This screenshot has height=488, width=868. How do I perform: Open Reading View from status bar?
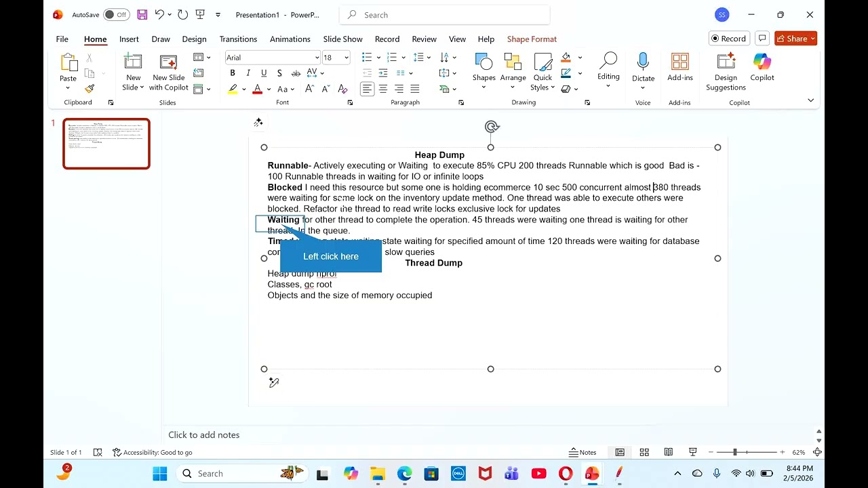click(x=669, y=452)
